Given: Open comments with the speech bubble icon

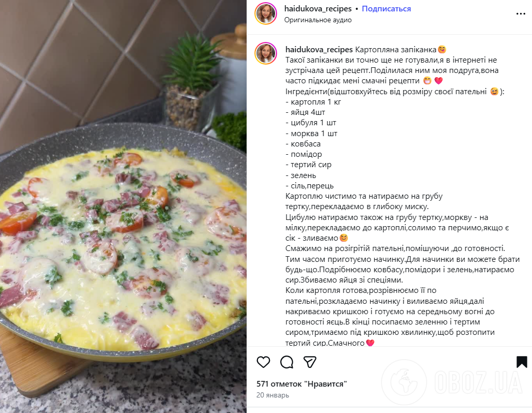Looking at the screenshot, I should click(x=287, y=362).
